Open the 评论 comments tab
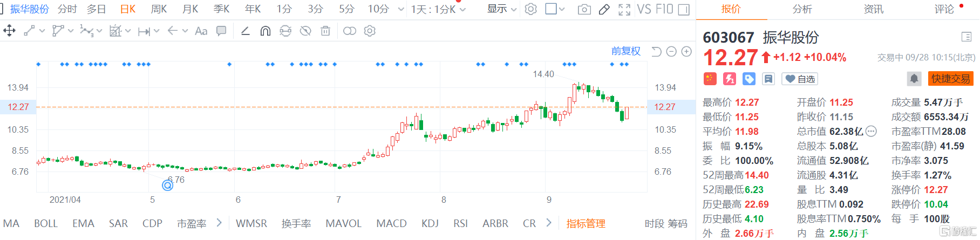 944,9
